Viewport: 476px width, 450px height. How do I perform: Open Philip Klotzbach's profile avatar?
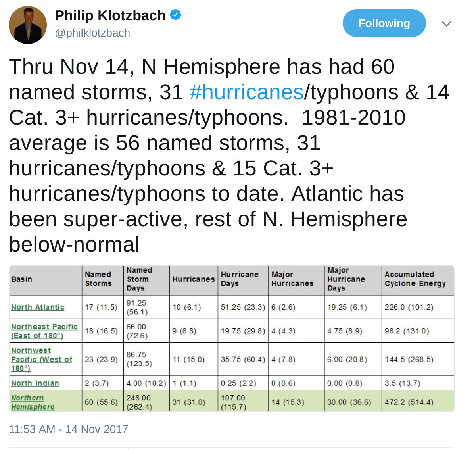tap(28, 25)
